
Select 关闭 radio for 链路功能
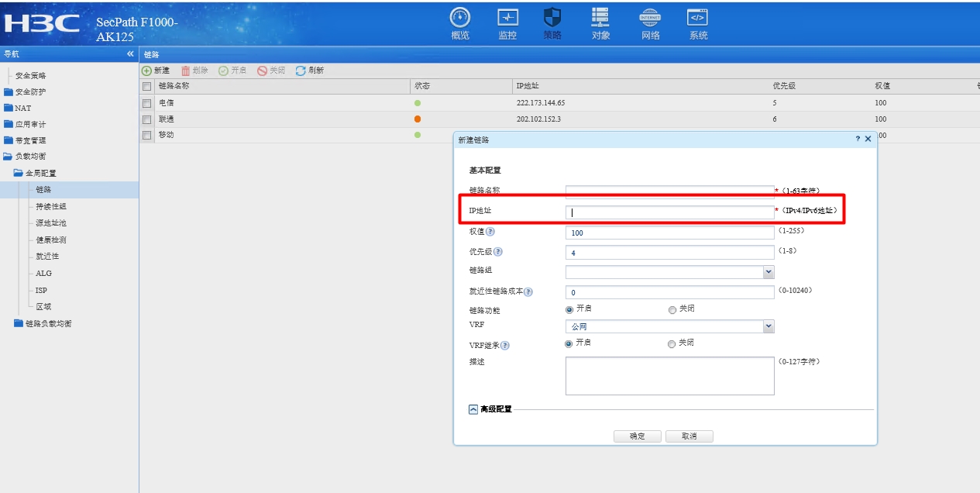(x=672, y=309)
